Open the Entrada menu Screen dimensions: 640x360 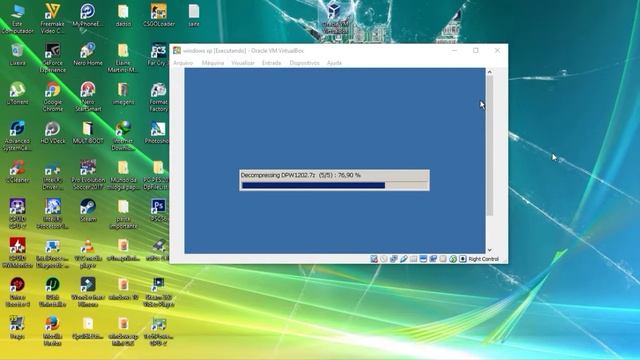click(x=271, y=63)
